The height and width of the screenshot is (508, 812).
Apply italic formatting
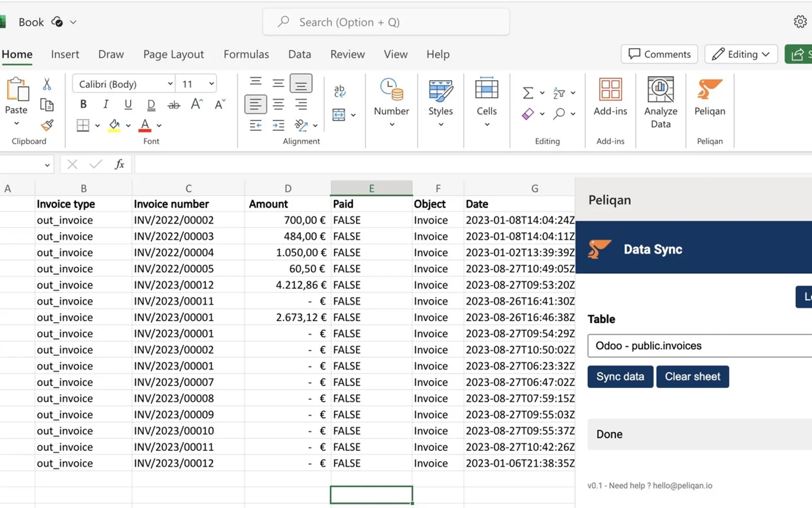[x=106, y=104]
